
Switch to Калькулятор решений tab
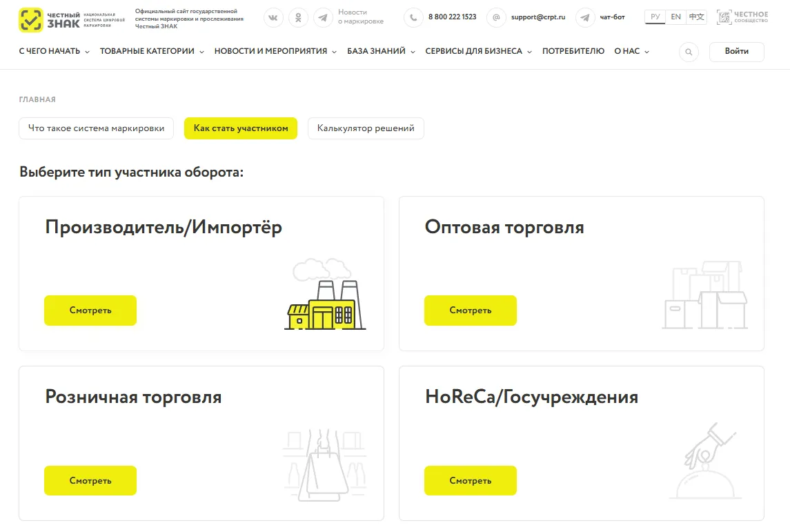pyautogui.click(x=366, y=128)
